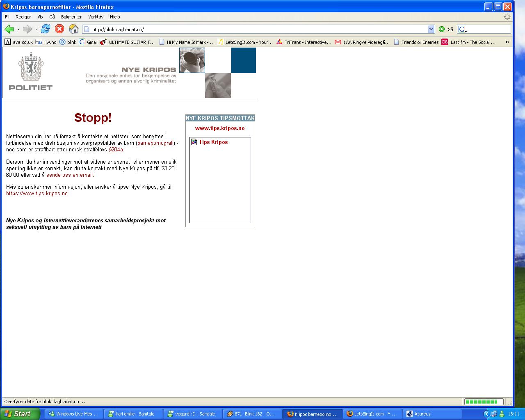This screenshot has width=525, height=420.
Task: Open the Gå menu in menu bar
Action: (x=52, y=17)
